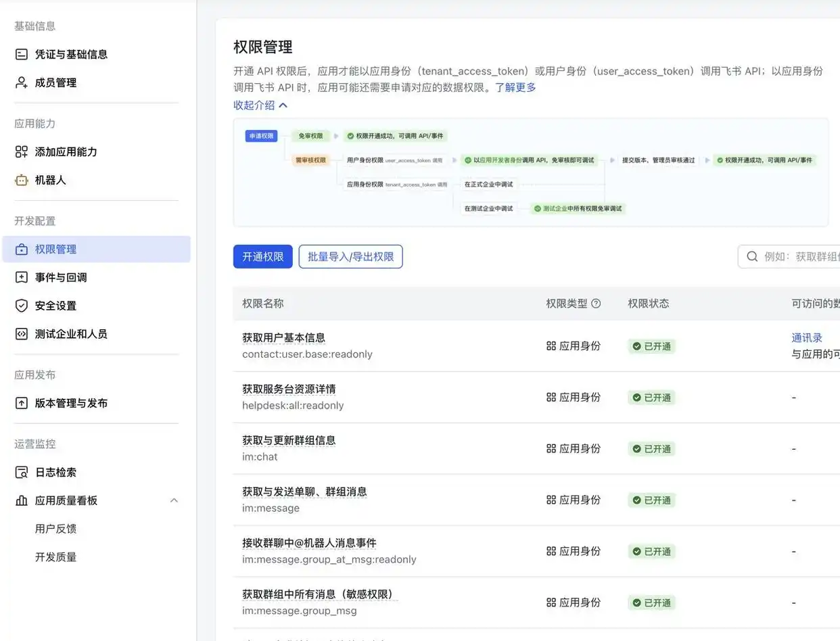Open the 了解更多 link

coord(515,87)
